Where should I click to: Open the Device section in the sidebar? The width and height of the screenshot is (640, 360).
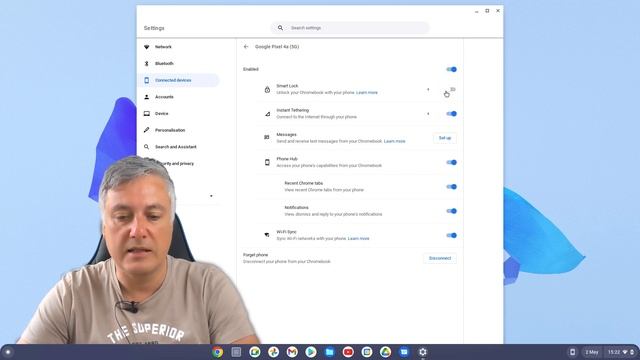point(178,113)
